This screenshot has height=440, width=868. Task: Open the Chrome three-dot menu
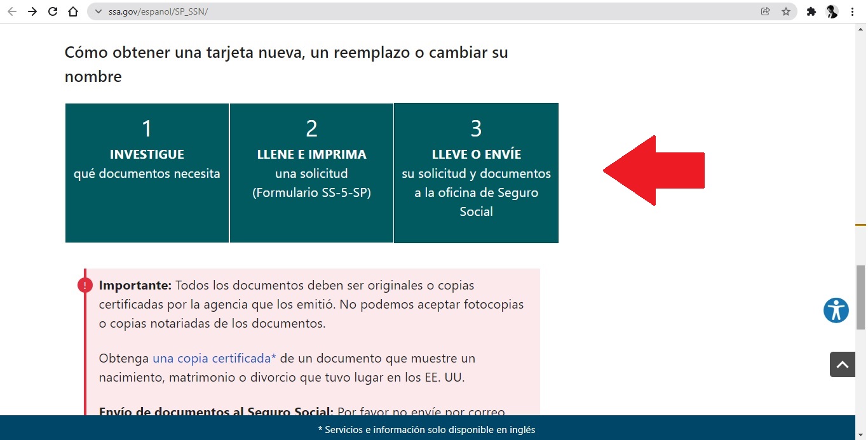tap(852, 11)
